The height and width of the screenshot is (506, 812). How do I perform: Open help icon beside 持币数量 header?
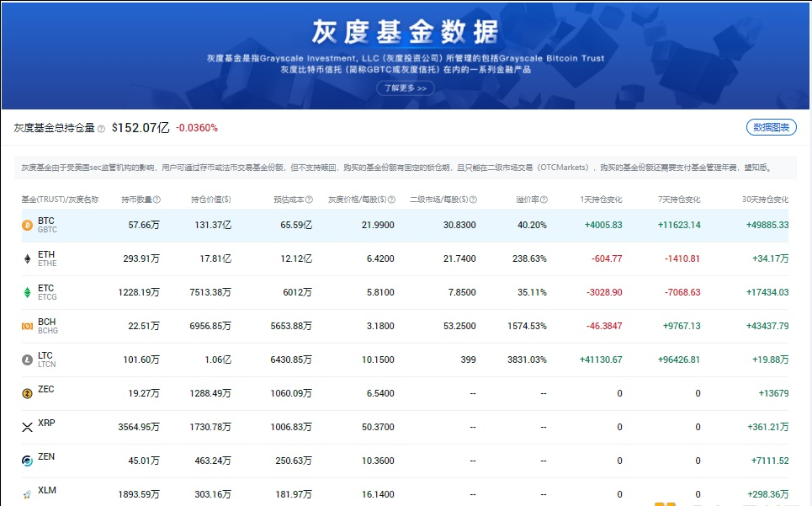157,200
